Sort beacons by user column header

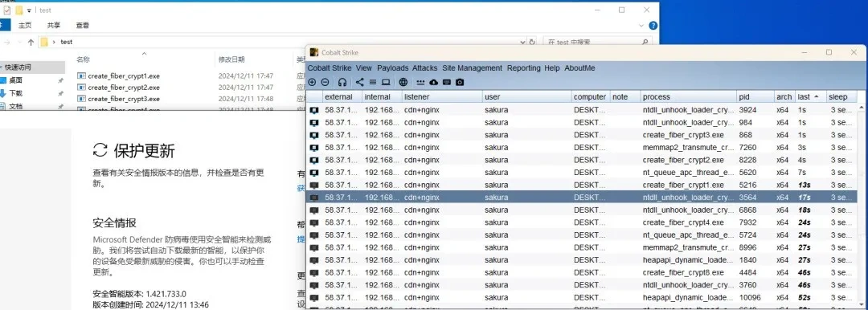point(527,97)
